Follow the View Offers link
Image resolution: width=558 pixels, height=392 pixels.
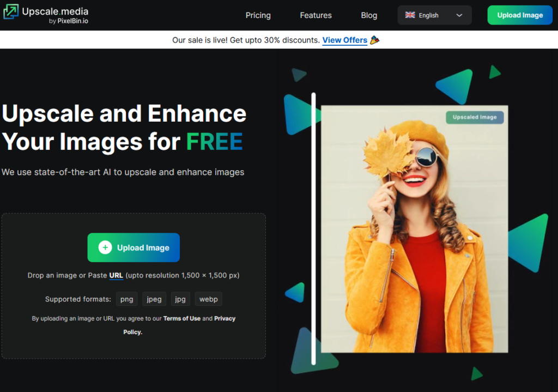(x=344, y=40)
